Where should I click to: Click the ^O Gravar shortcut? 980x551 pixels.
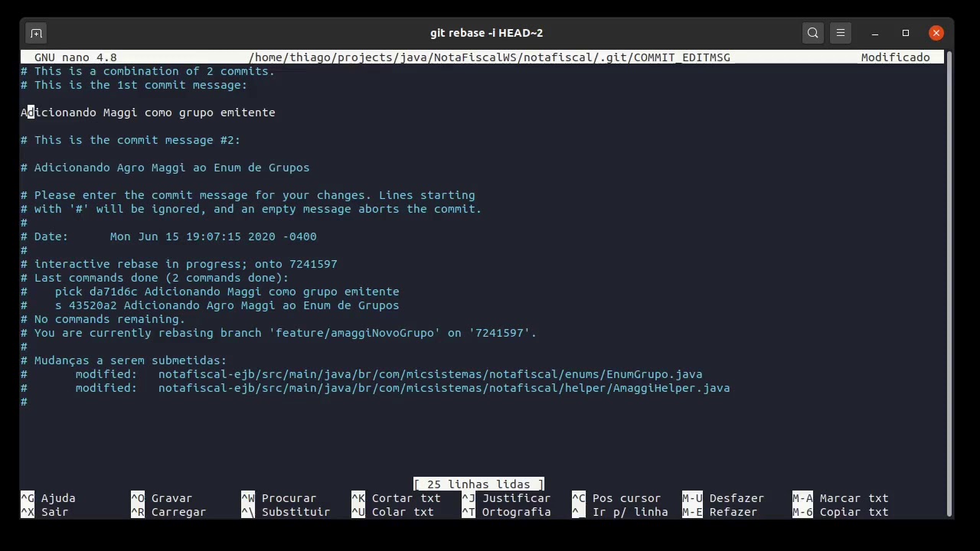162,498
